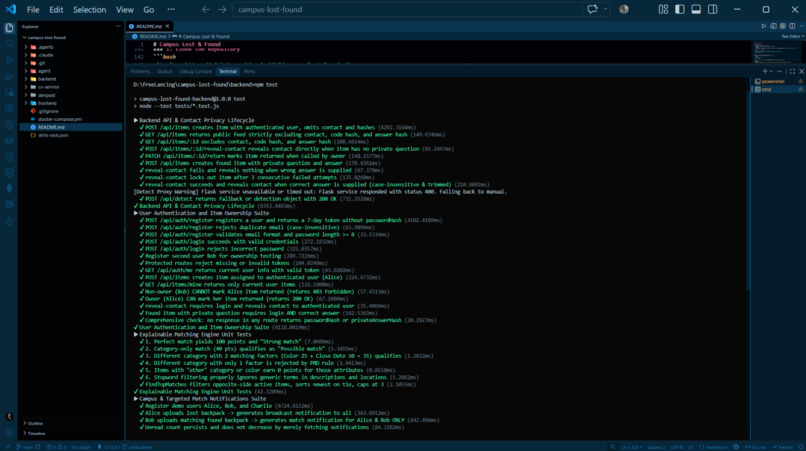
Task: Select README.md in the explorer tree
Action: click(x=71, y=127)
